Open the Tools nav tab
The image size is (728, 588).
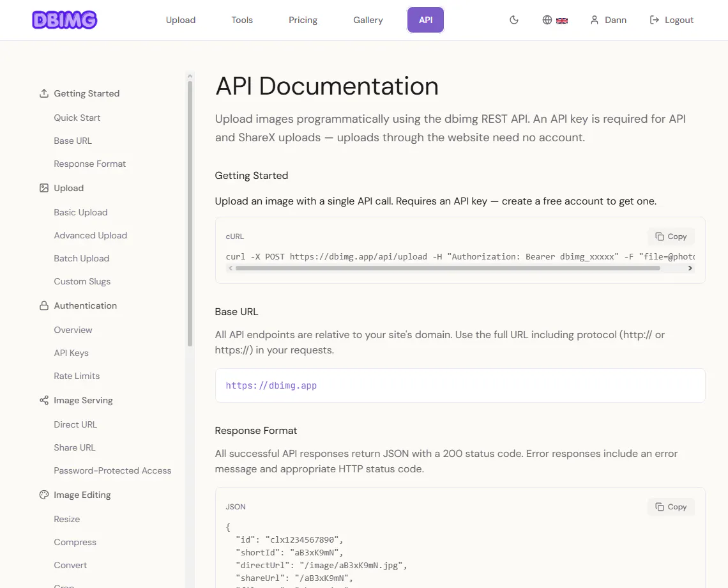point(242,20)
